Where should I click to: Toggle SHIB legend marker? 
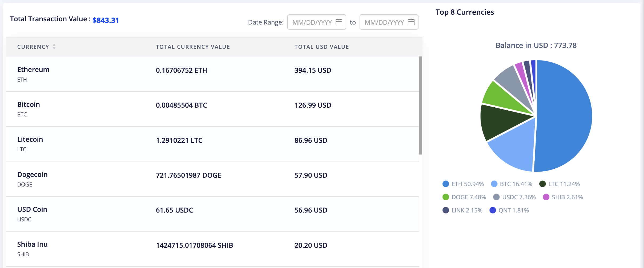[546, 197]
